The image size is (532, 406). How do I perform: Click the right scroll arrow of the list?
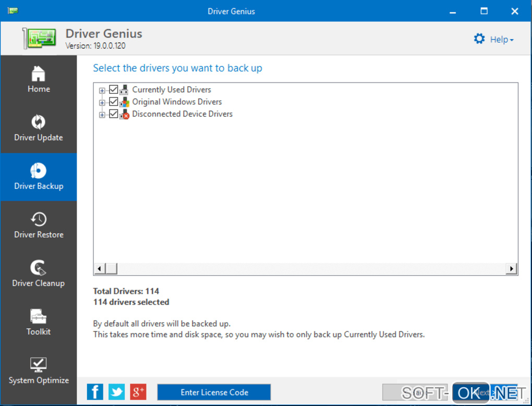(x=511, y=269)
